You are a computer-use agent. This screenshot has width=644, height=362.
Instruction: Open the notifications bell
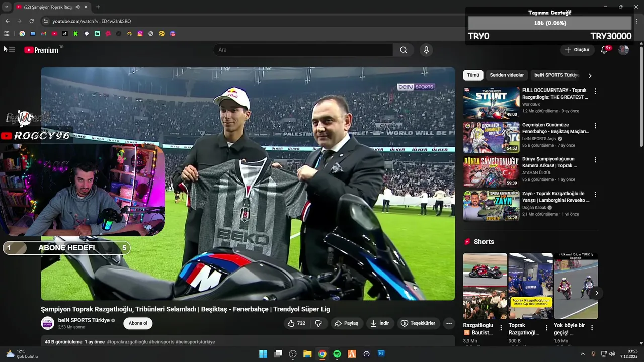pyautogui.click(x=605, y=50)
